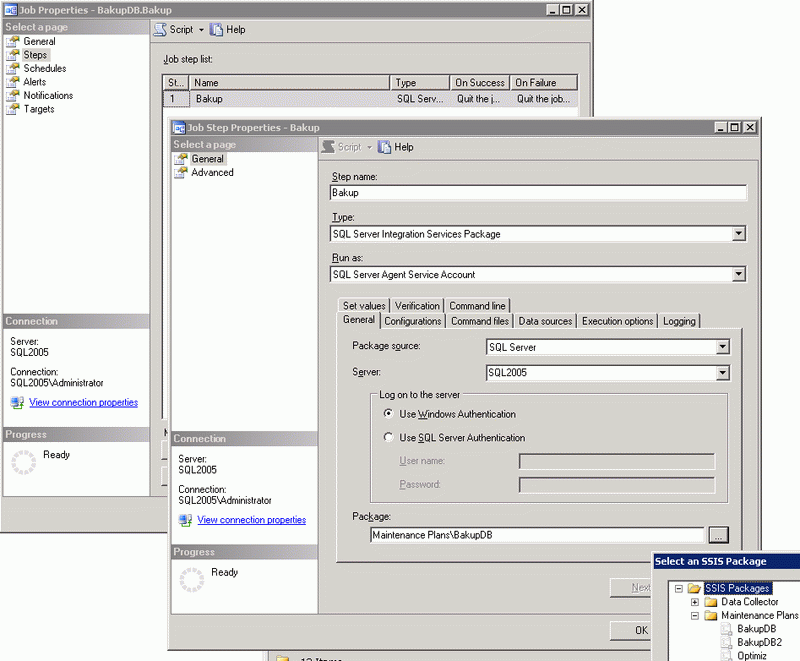Click the On Failure column header
Viewport: 800px width, 661px height.
(x=543, y=83)
